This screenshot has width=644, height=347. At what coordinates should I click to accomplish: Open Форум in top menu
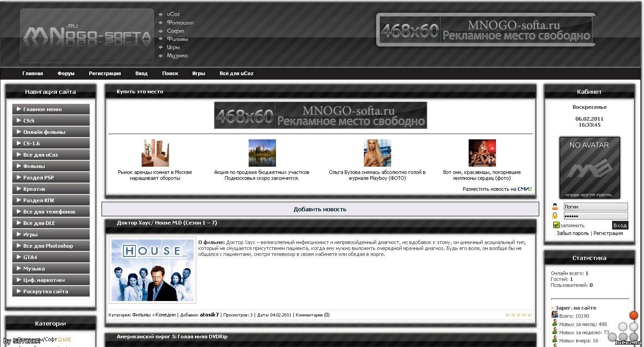(x=66, y=73)
